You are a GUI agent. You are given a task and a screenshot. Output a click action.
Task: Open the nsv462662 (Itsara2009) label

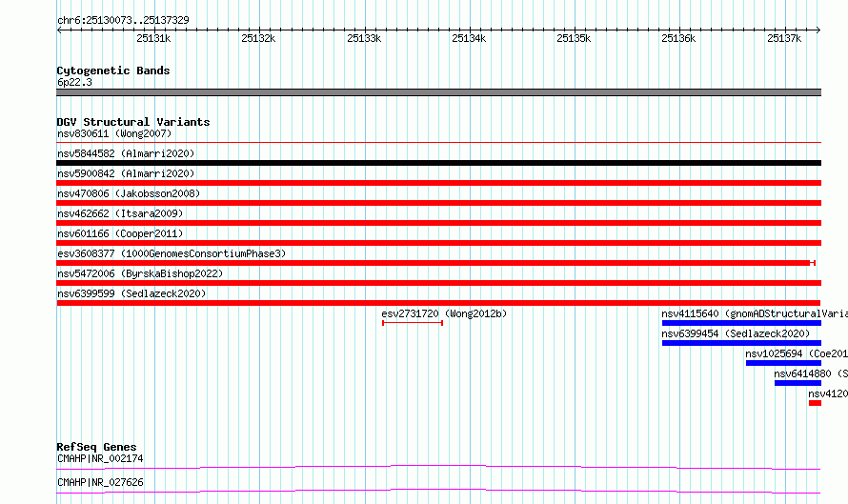[x=120, y=213]
